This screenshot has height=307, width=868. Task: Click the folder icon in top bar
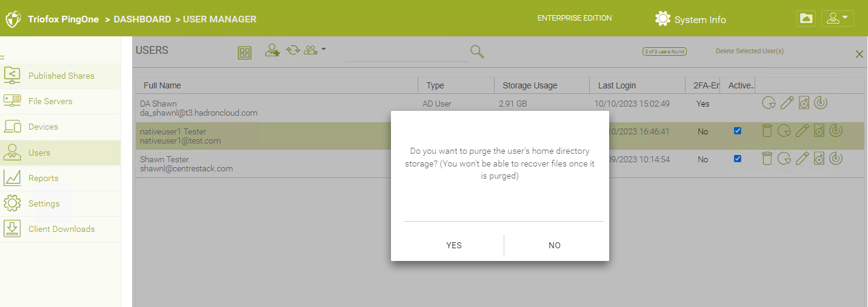click(806, 19)
